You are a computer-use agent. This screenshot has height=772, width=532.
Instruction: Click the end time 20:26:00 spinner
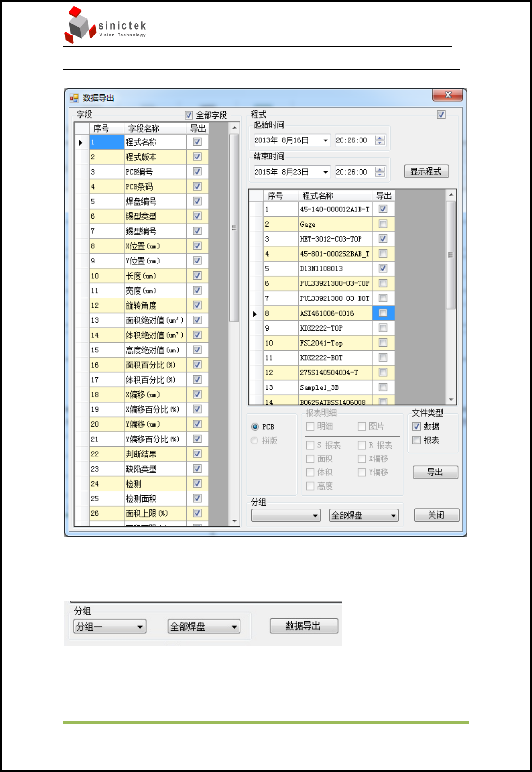[x=380, y=172]
